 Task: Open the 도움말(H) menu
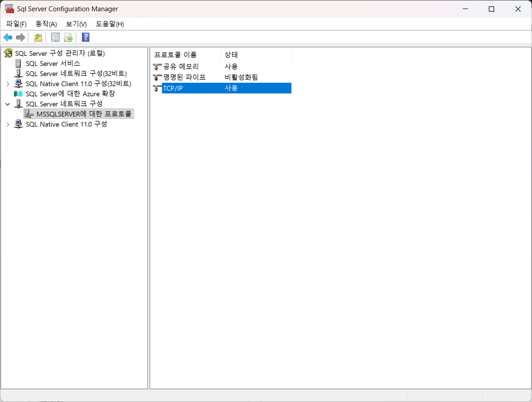[x=109, y=24]
